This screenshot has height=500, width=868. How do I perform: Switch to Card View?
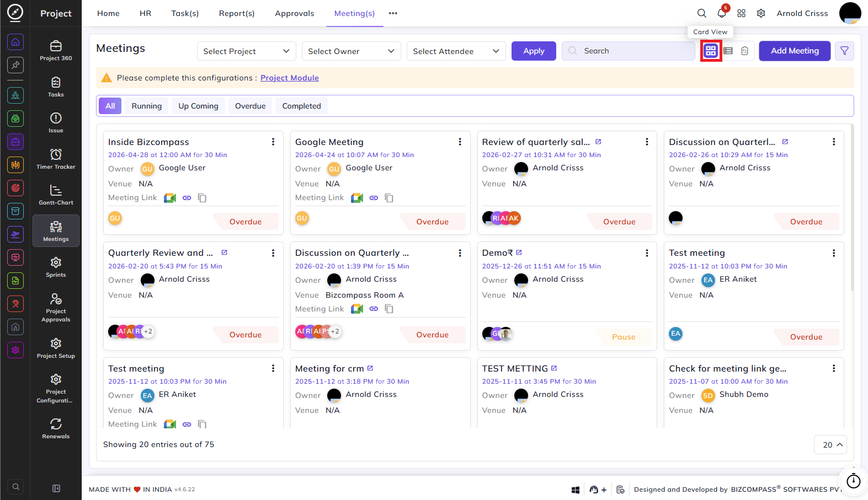[711, 51]
